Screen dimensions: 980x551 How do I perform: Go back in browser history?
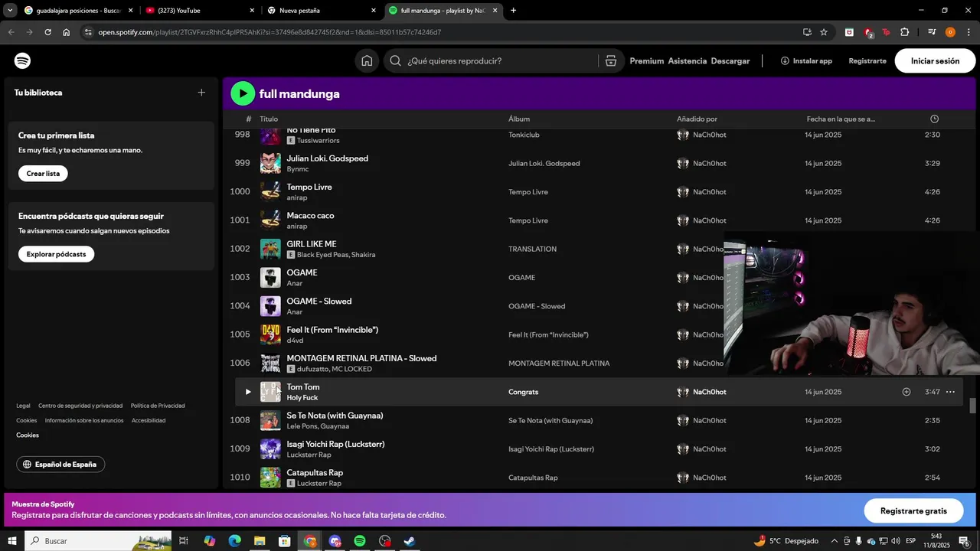[x=11, y=32]
